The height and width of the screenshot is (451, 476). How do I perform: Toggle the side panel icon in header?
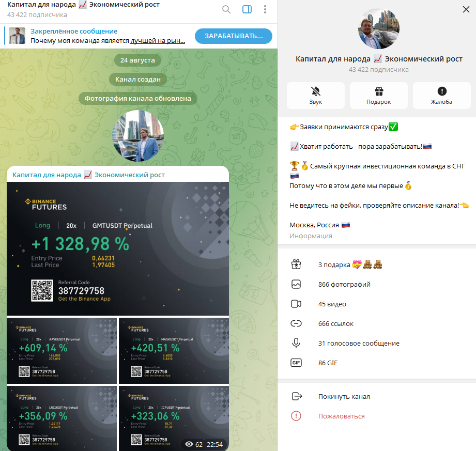(x=247, y=9)
